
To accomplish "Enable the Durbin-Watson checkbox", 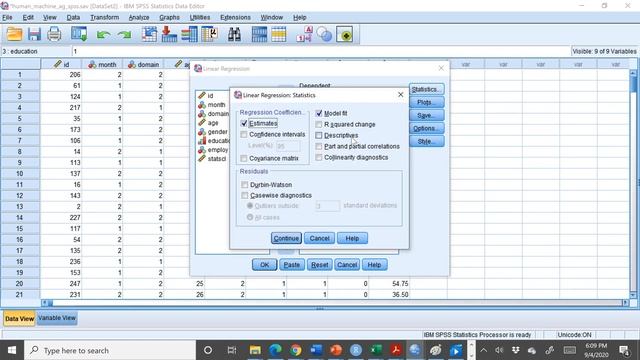I will 244,185.
